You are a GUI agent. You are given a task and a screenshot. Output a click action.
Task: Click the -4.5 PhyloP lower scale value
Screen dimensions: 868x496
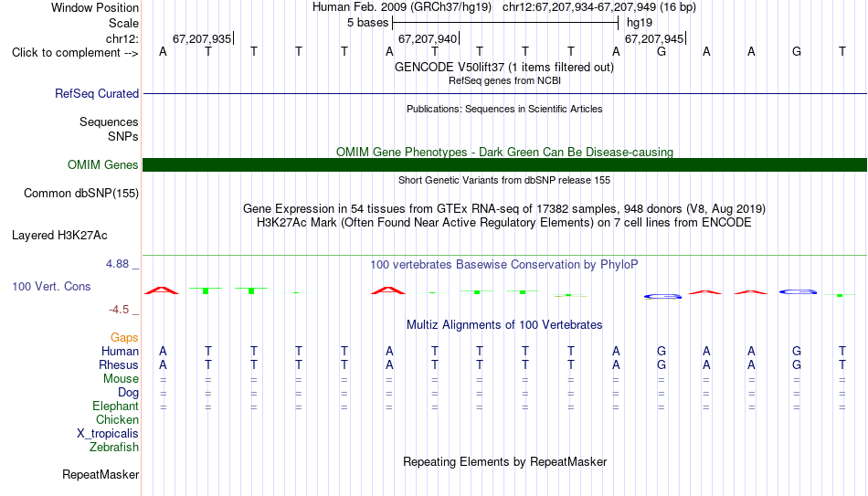coord(119,310)
